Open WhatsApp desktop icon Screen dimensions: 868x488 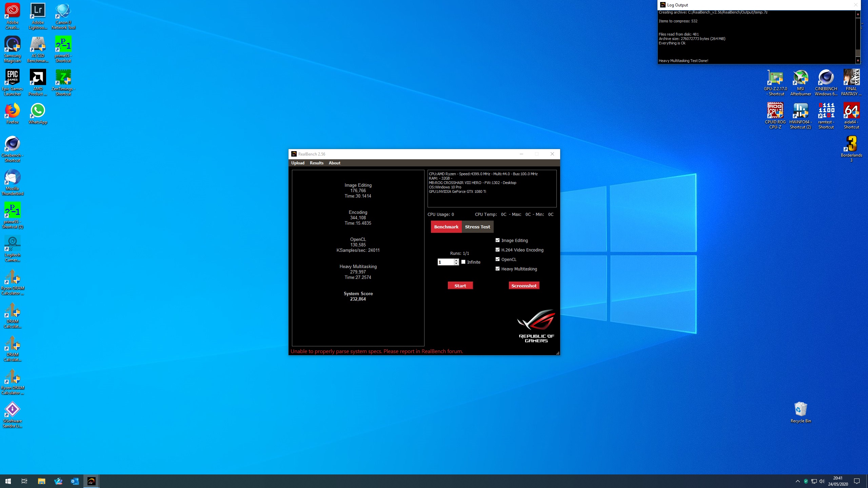pos(38,114)
